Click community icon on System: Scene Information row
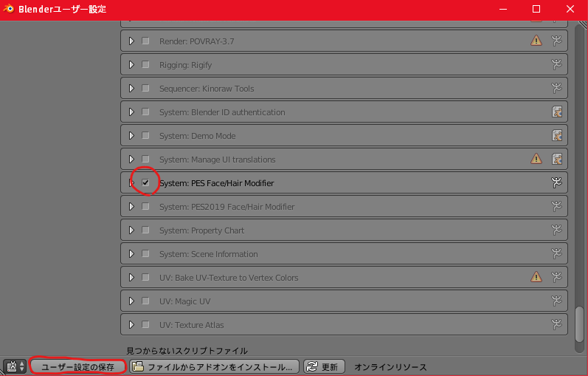This screenshot has width=588, height=376. point(557,253)
